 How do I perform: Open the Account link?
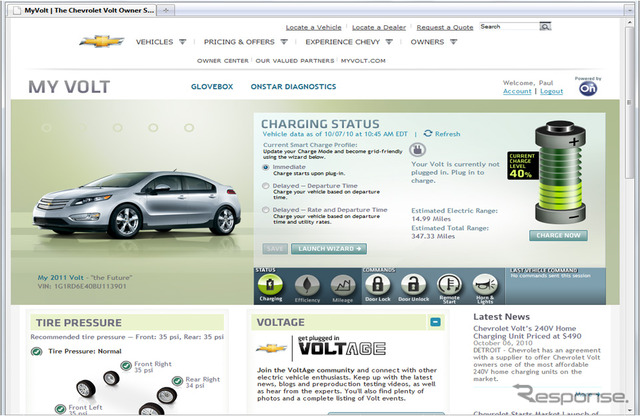[x=517, y=91]
